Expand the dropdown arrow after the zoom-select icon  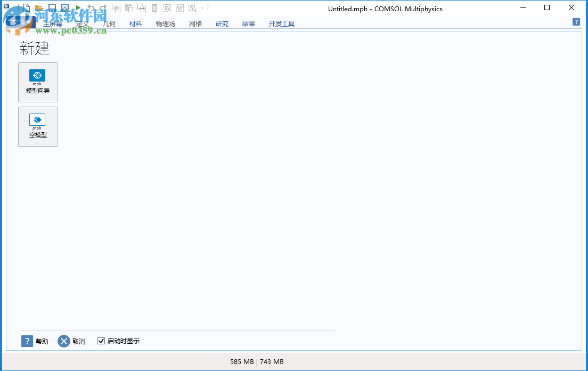coord(201,8)
